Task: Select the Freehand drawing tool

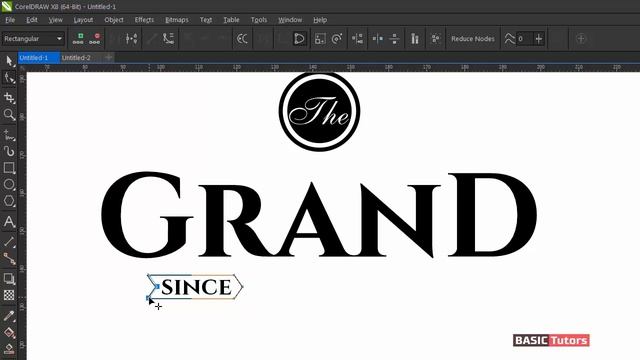Action: (9, 135)
